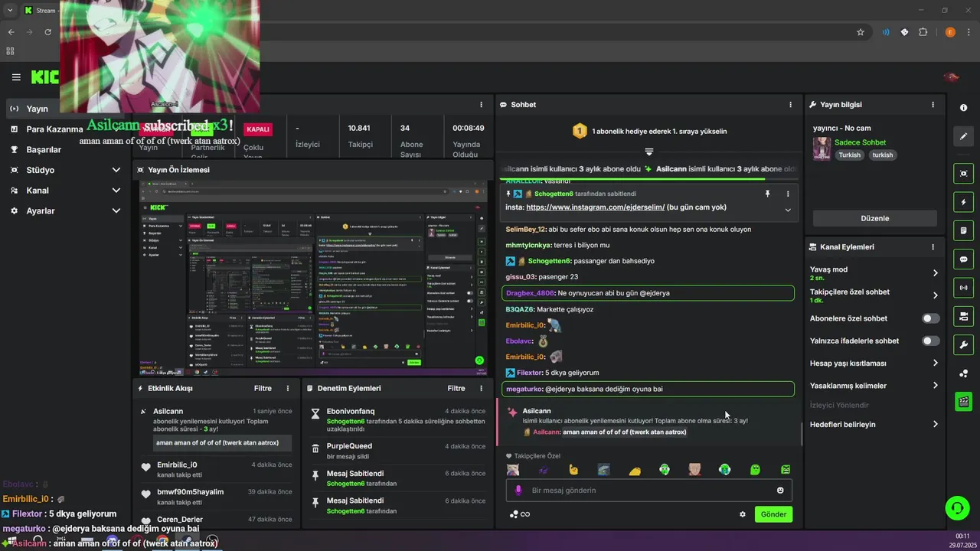Screen dimensions: 980x551
Task: Open the hamburger menu beside Kick logo
Action: (x=16, y=77)
